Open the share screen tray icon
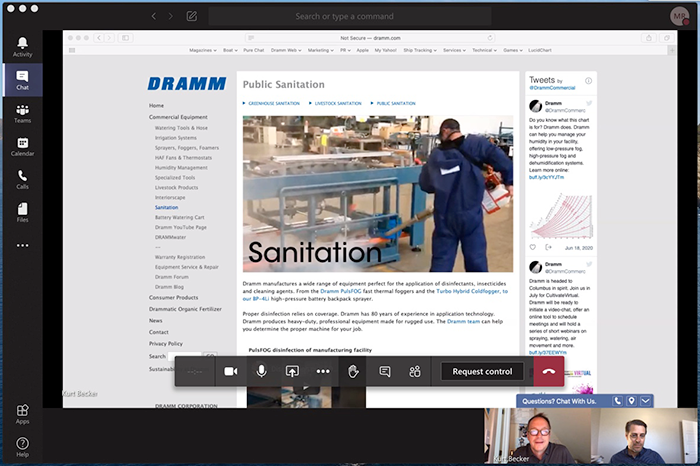The height and width of the screenshot is (466, 700). pyautogui.click(x=292, y=371)
